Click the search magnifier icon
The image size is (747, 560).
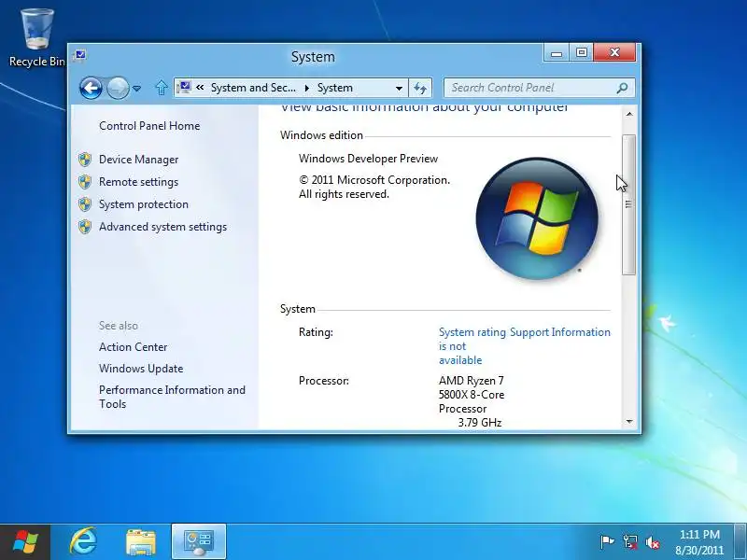pos(622,88)
